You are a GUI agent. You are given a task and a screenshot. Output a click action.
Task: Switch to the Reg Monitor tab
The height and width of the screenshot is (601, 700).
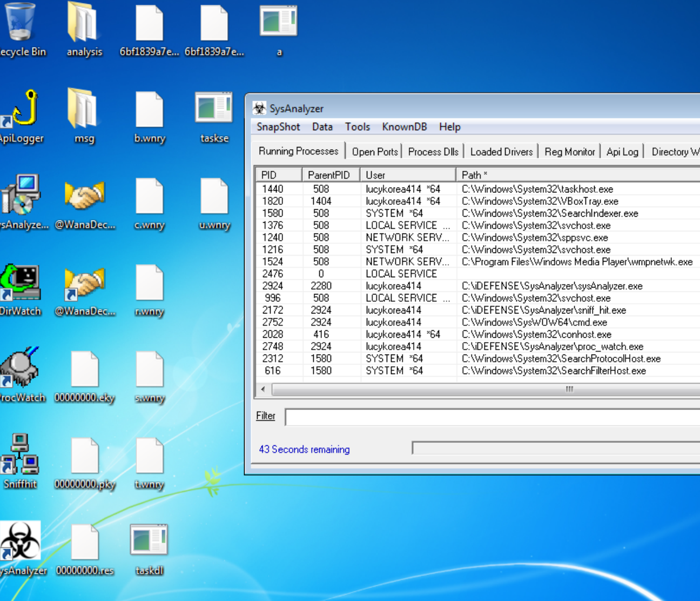(x=570, y=152)
